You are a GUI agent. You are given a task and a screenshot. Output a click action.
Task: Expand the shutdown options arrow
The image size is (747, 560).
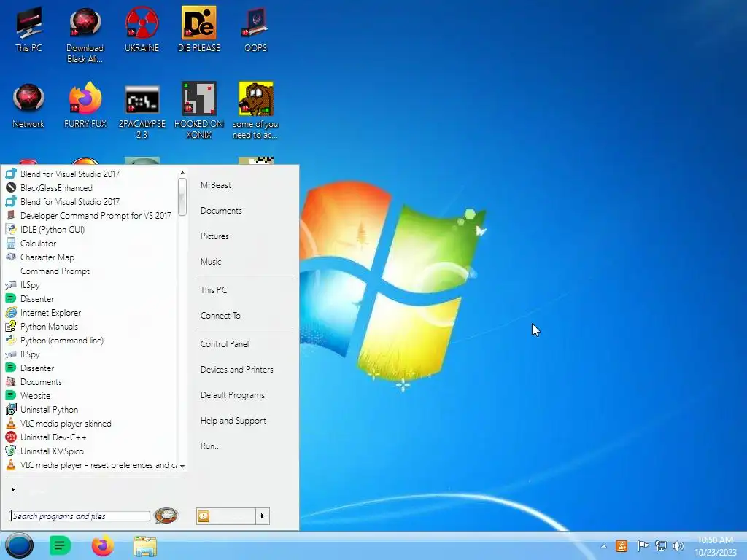(263, 516)
